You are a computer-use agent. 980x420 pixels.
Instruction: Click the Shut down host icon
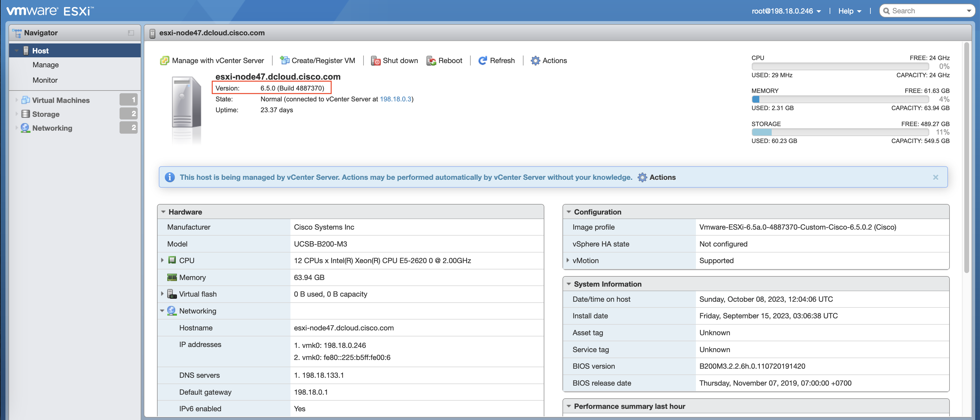[x=376, y=61]
